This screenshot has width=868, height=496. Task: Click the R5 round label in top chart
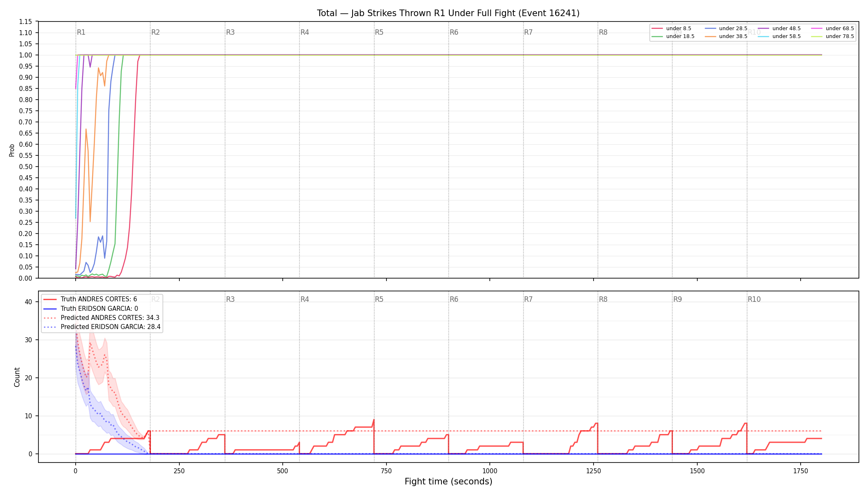379,32
